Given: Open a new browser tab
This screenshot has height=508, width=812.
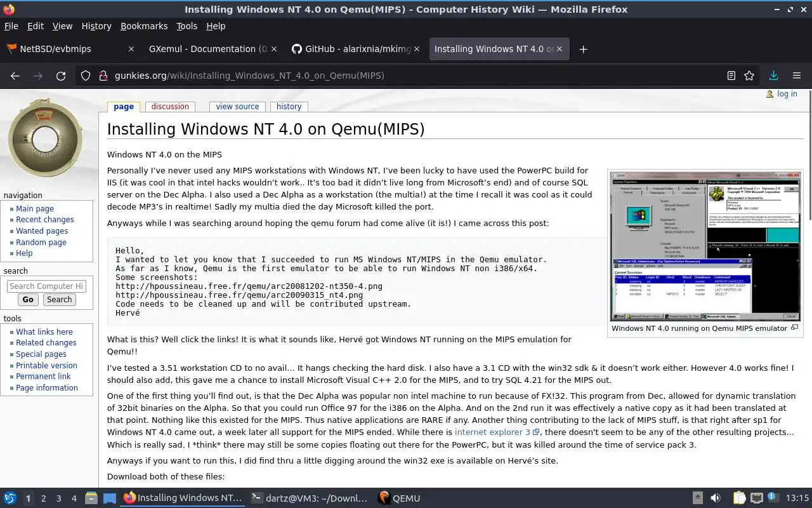Looking at the screenshot, I should [x=583, y=49].
